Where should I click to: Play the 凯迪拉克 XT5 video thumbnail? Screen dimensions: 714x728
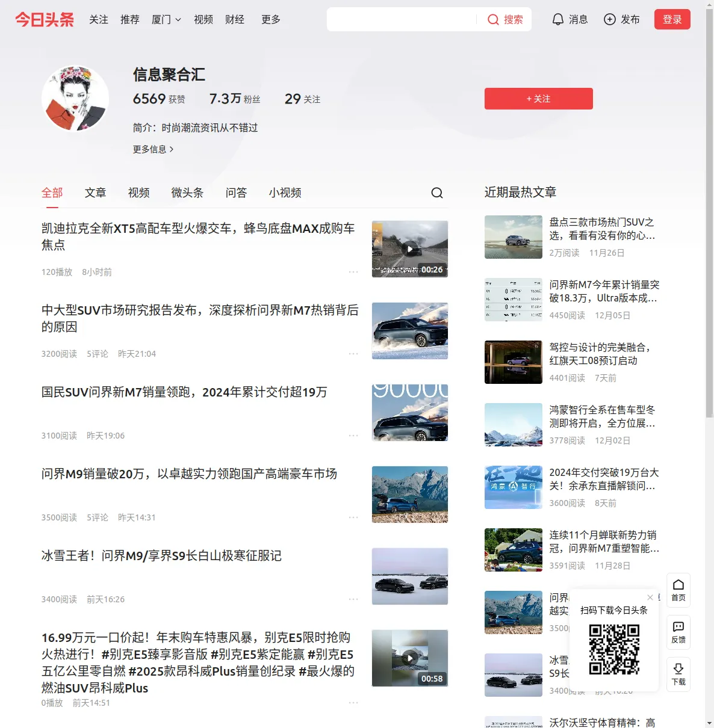[x=410, y=249]
